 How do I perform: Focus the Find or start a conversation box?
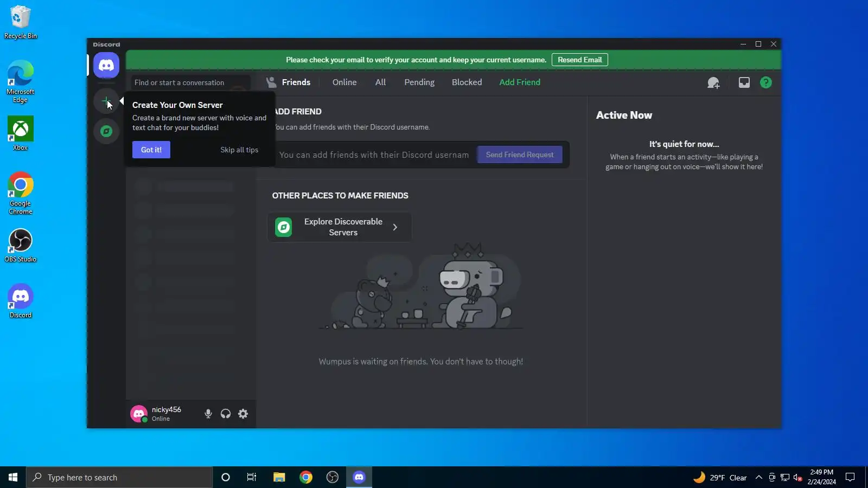coord(190,82)
